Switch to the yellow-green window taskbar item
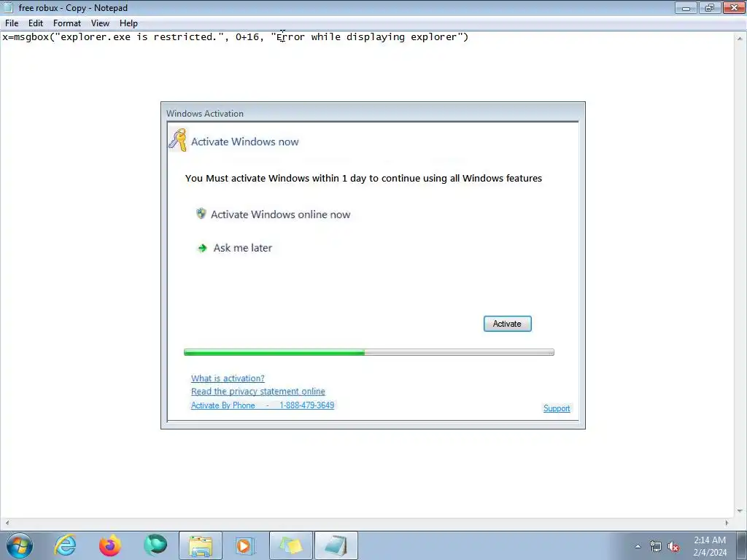The height and width of the screenshot is (560, 747). click(x=291, y=545)
